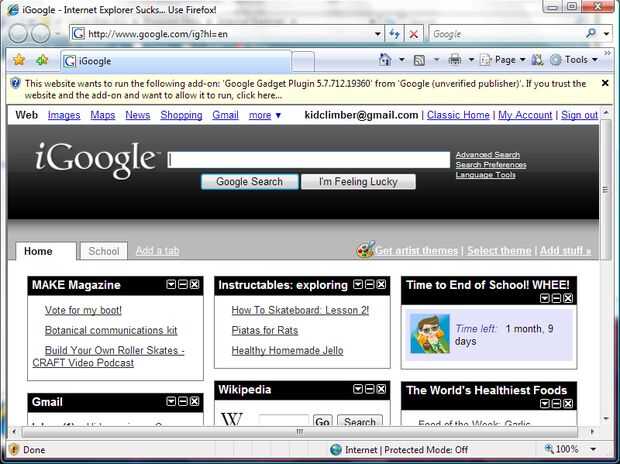
Task: Click the Sign out link
Action: 579,115
